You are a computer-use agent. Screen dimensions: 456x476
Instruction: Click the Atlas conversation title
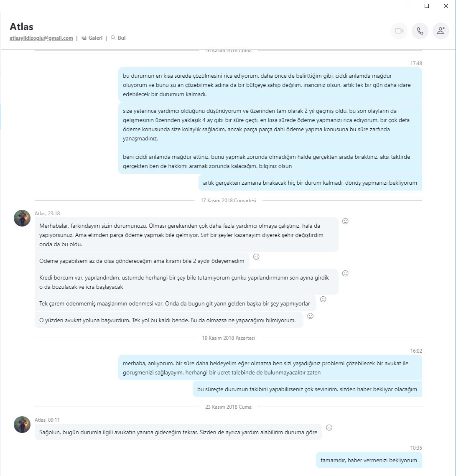click(x=22, y=27)
